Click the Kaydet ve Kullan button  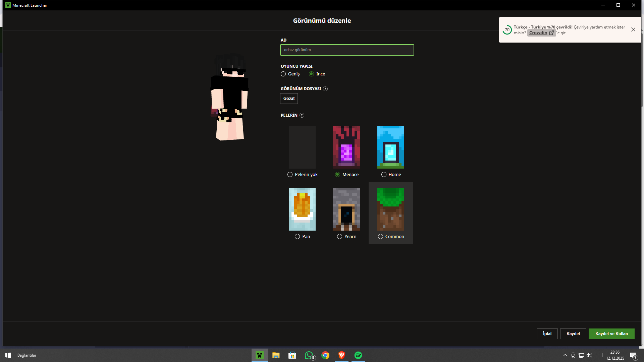611,334
